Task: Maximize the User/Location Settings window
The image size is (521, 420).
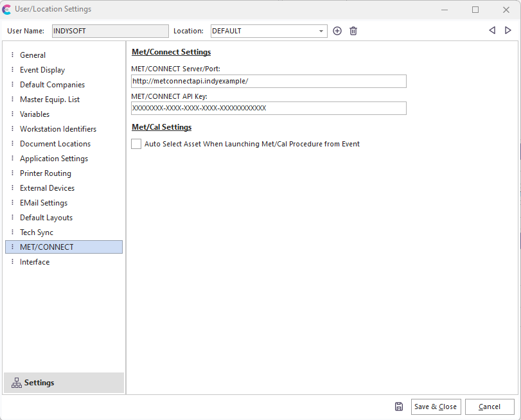Action: pyautogui.click(x=475, y=10)
